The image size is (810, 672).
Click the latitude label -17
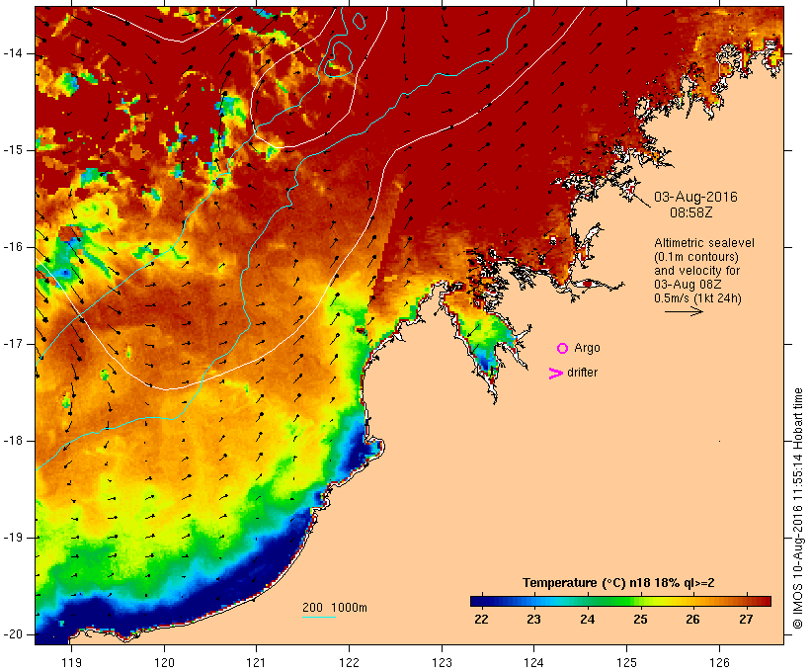tap(13, 344)
